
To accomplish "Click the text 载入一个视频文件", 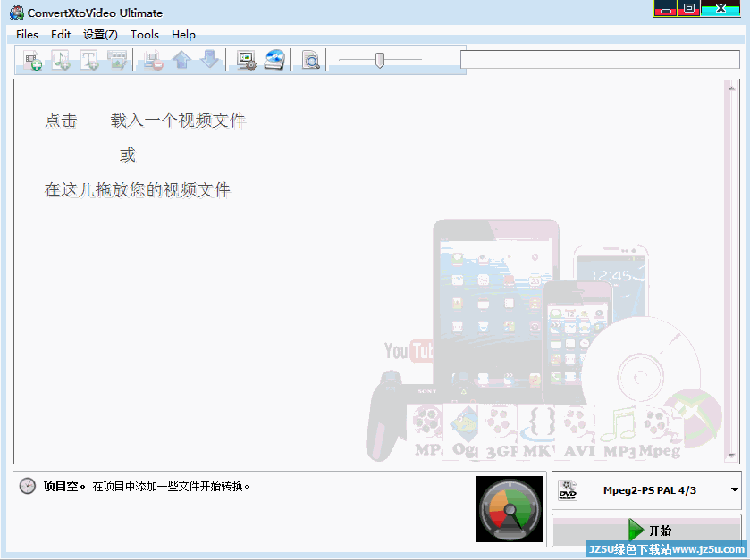I will [x=178, y=120].
